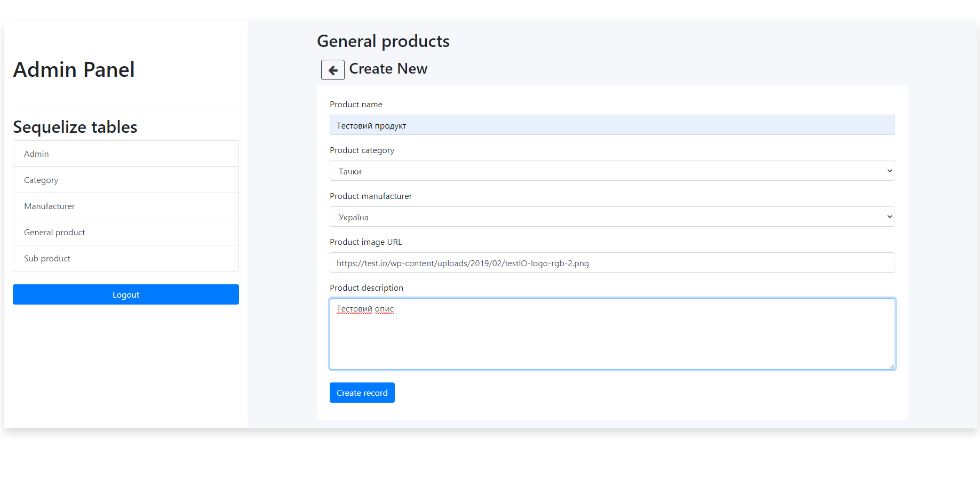Viewport: 980px width, 487px height.
Task: Click the Create New title text
Action: (388, 68)
